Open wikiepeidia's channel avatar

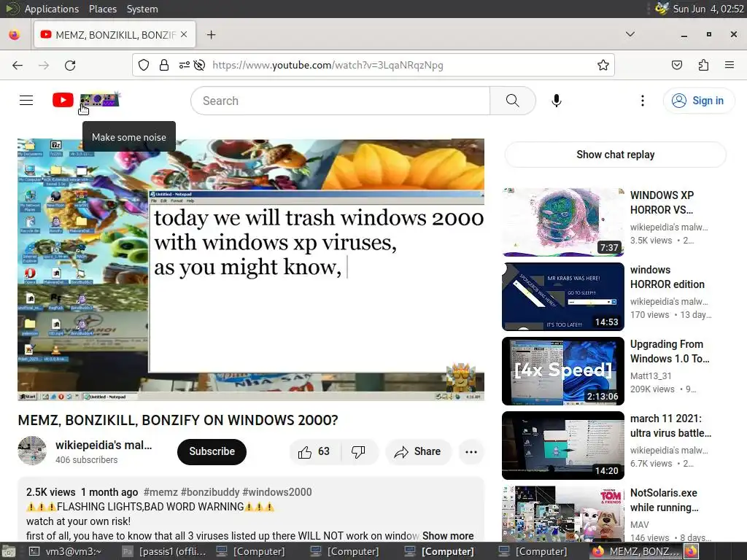click(32, 451)
